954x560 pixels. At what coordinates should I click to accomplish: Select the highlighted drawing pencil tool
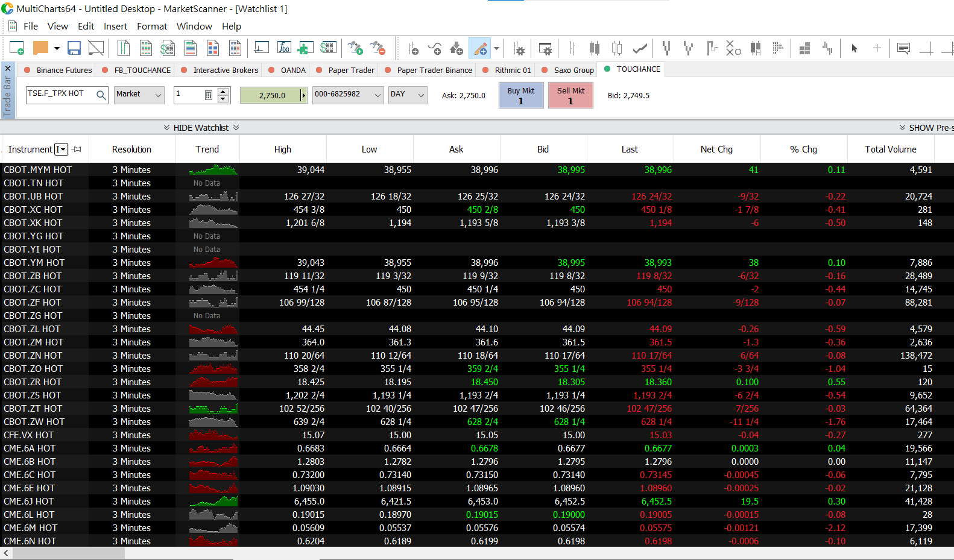[481, 48]
